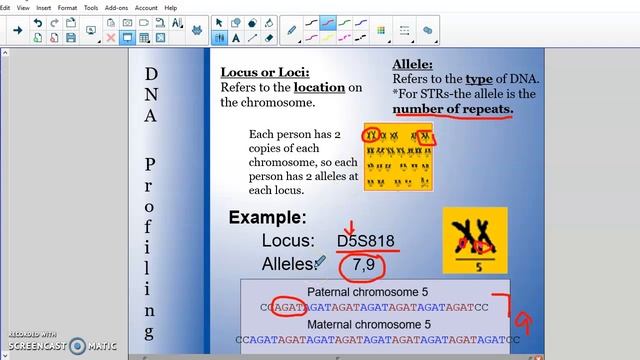The width and height of the screenshot is (640, 360).
Task: Open the line style options
Action: [404, 30]
